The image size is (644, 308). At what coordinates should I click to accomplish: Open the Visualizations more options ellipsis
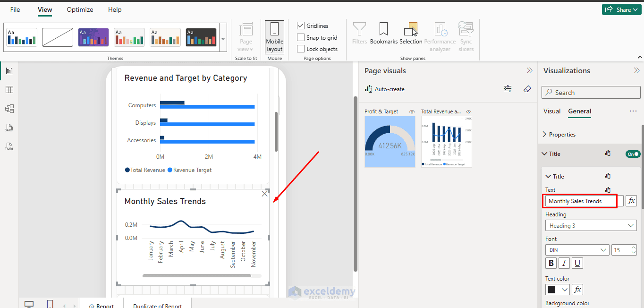click(x=633, y=111)
